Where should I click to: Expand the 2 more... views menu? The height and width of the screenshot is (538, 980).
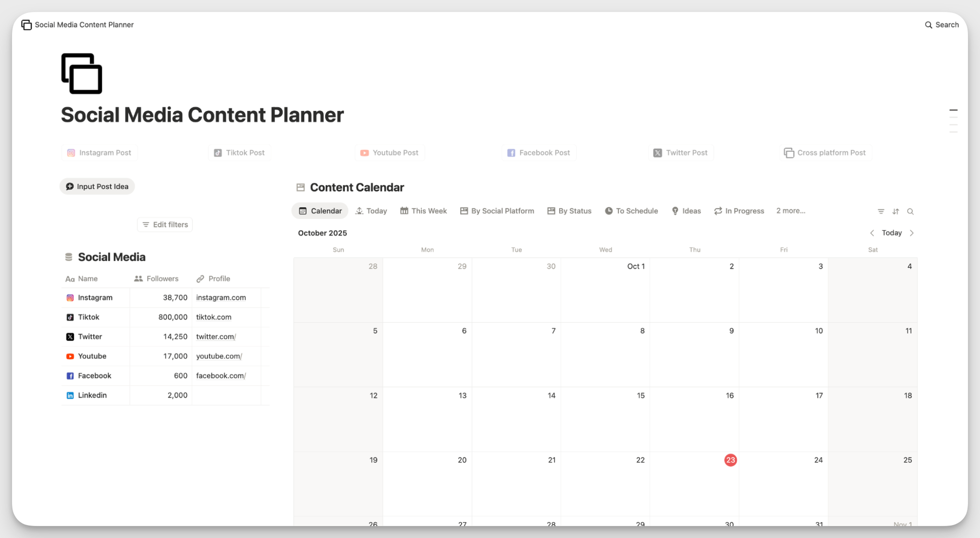790,210
